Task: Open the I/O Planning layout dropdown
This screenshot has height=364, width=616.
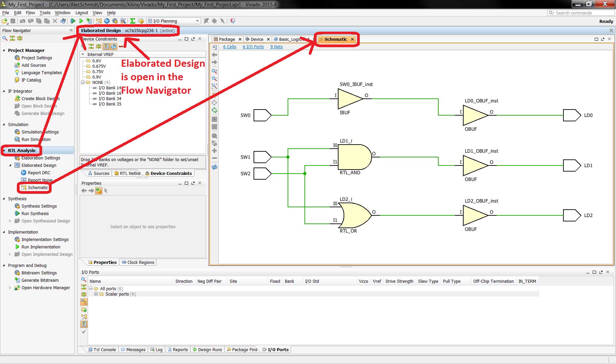Action: 197,21
